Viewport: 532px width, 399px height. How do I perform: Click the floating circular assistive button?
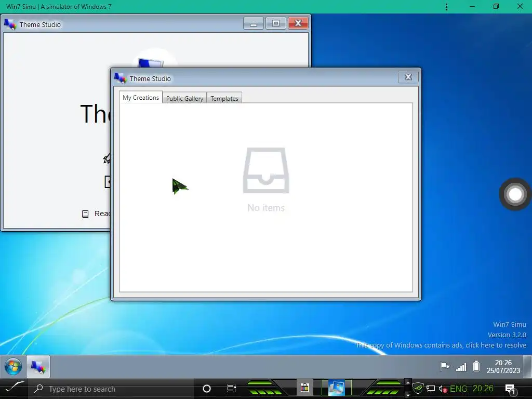tap(515, 194)
